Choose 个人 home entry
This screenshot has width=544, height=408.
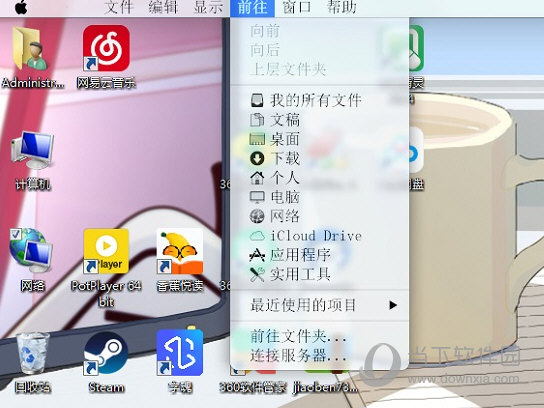coord(319,178)
